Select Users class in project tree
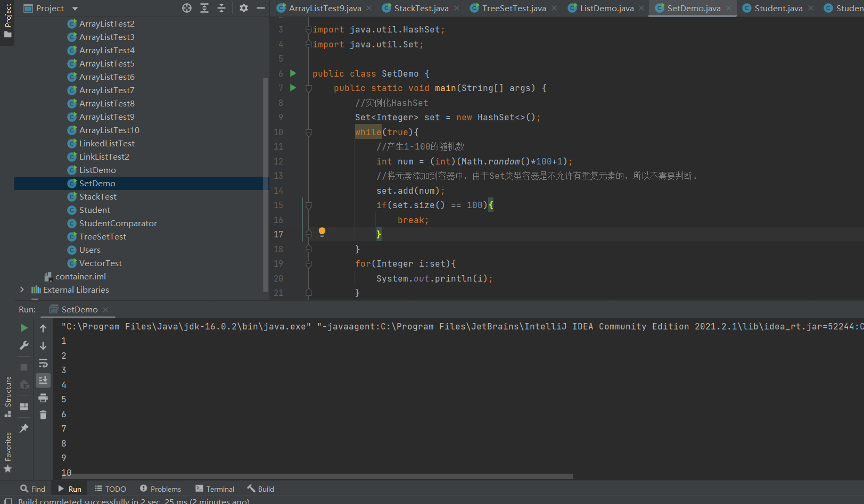The height and width of the screenshot is (504, 864). coord(89,250)
